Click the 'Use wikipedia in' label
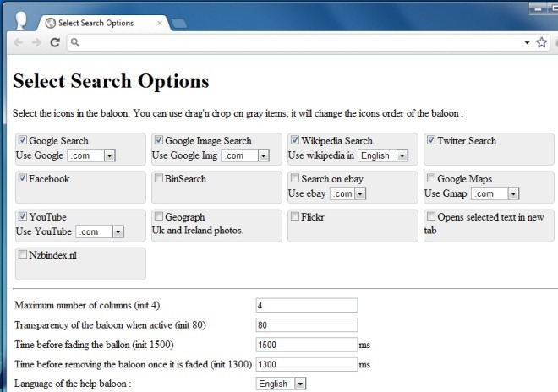Screen dimensions: 558x392 pos(321,155)
